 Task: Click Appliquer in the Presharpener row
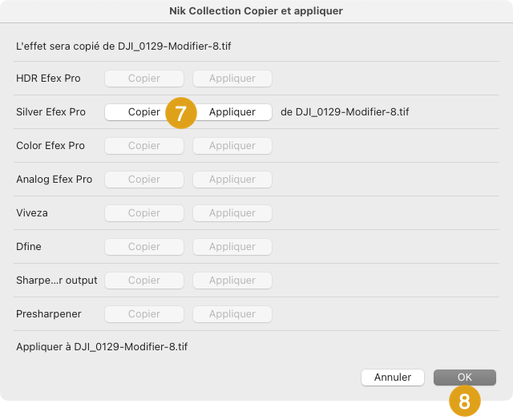point(232,314)
